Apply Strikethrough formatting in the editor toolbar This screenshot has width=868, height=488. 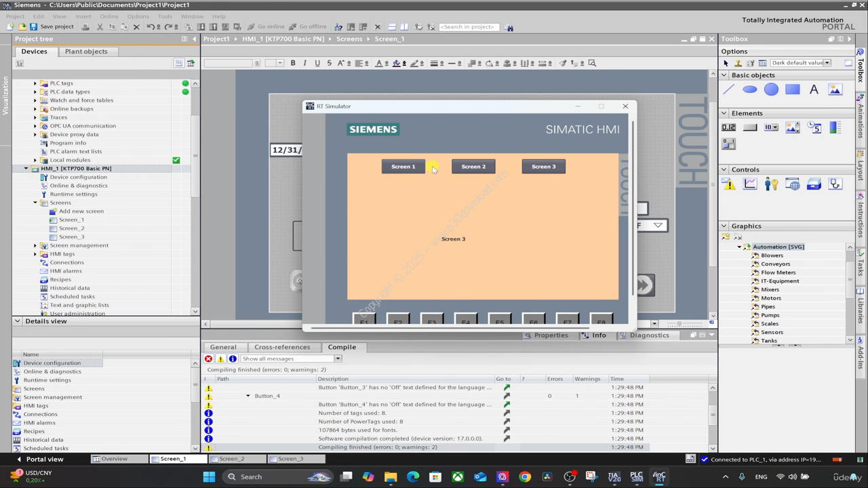(x=329, y=63)
